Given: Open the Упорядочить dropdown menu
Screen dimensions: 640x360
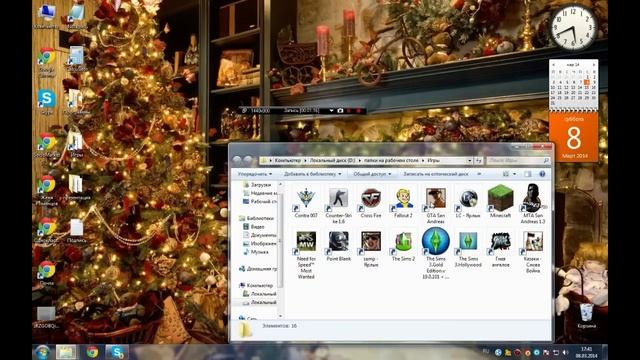Looking at the screenshot, I should [255, 174].
